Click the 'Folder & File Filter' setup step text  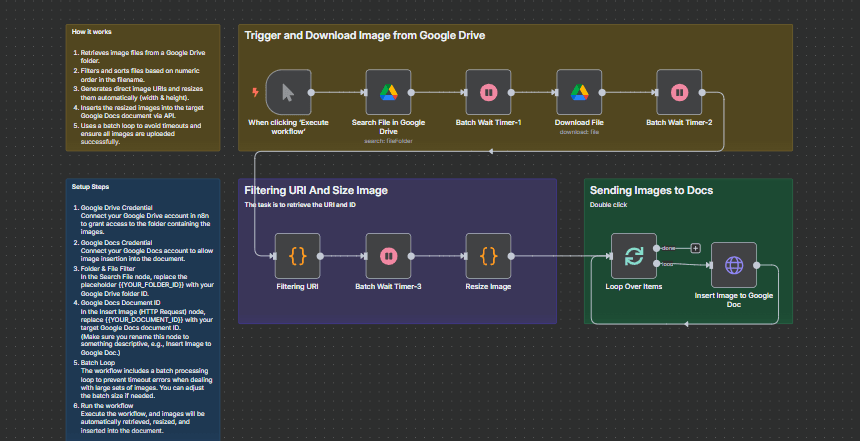coord(108,269)
